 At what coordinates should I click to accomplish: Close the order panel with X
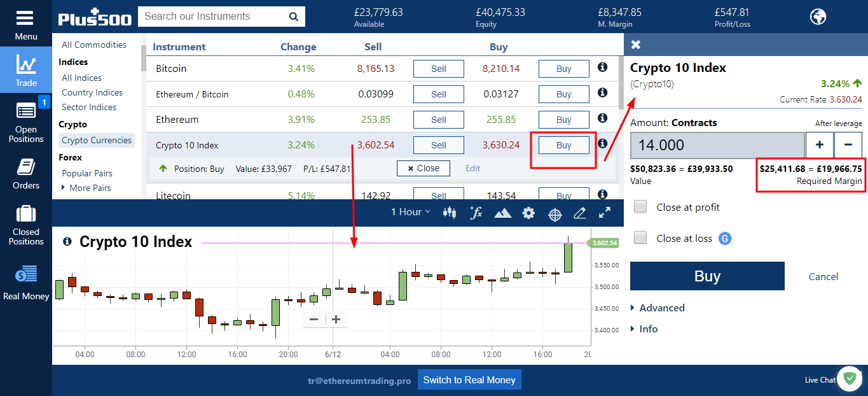pyautogui.click(x=636, y=45)
